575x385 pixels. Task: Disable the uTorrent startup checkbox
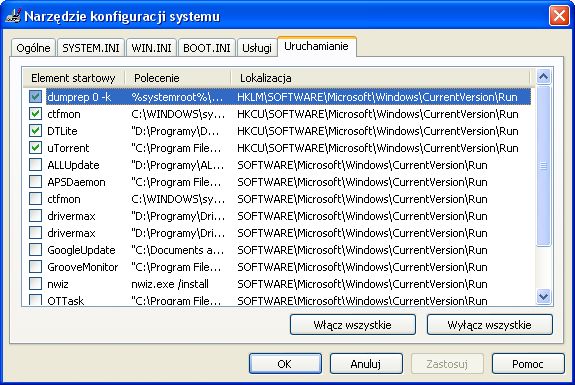pos(36,148)
